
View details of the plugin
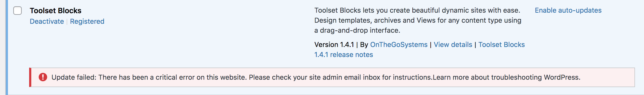(x=453, y=45)
